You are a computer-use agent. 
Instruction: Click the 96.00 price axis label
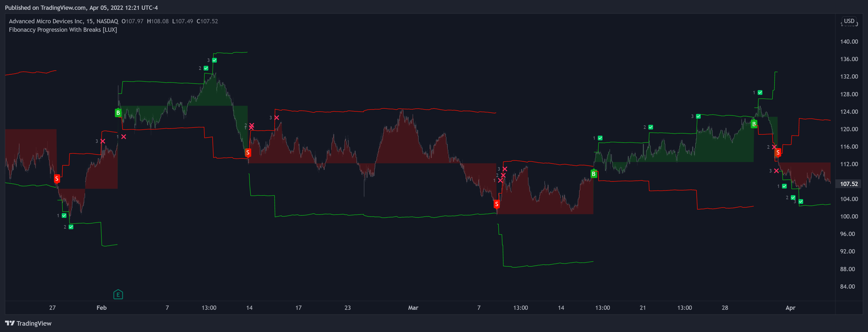pyautogui.click(x=847, y=234)
